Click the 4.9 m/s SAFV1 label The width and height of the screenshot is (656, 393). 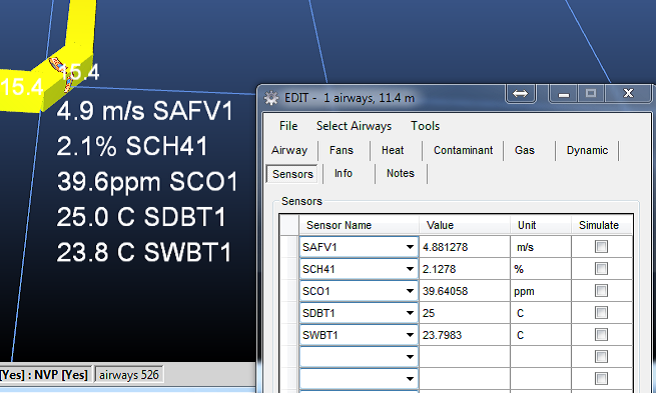pos(145,111)
